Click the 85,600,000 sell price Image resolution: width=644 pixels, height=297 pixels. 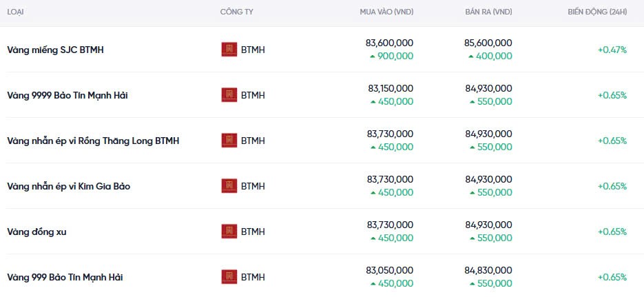488,43
